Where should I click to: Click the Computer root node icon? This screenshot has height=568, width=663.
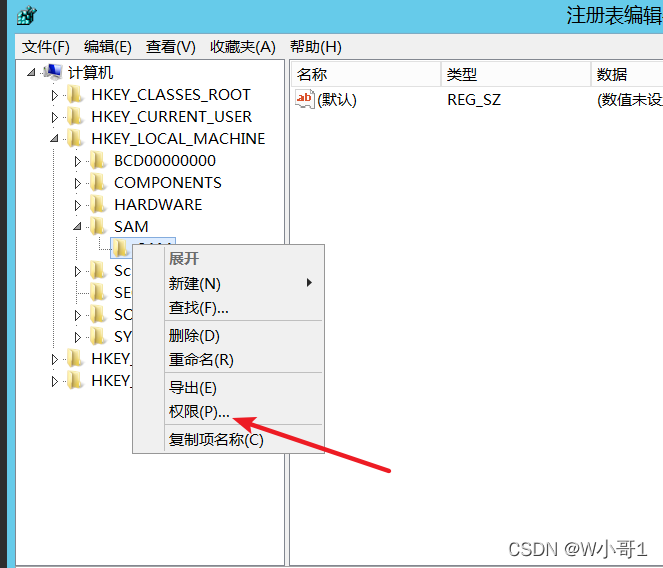coord(53,72)
